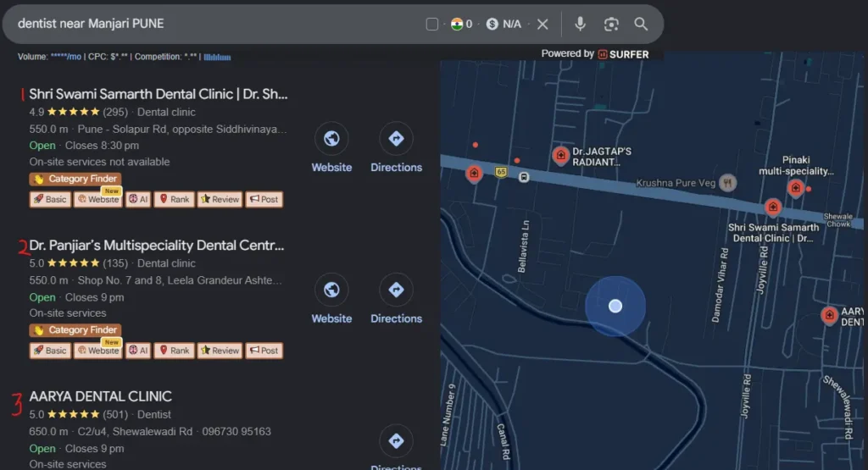Open Shri Swami Samarth Dental Clinic listing title

point(159,94)
